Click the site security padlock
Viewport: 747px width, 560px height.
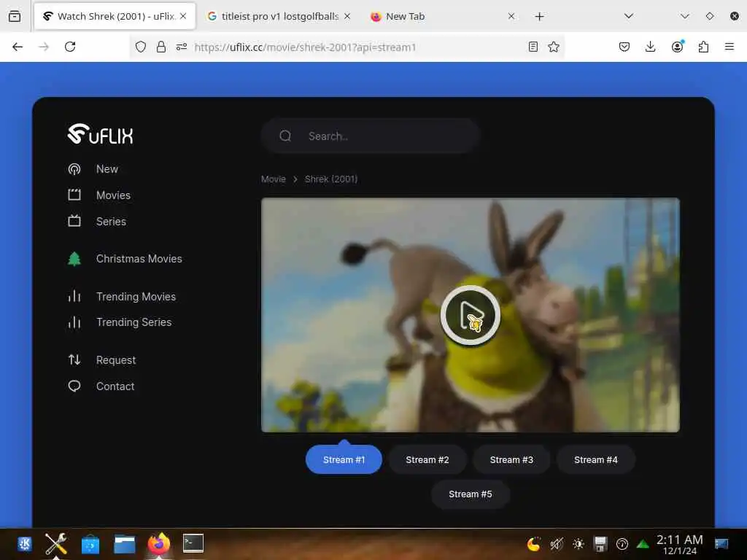[161, 47]
